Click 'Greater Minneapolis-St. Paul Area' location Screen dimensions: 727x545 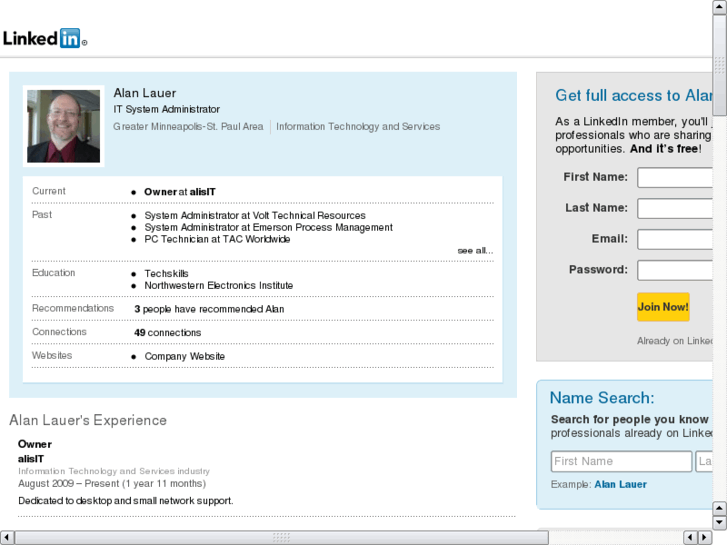click(188, 126)
